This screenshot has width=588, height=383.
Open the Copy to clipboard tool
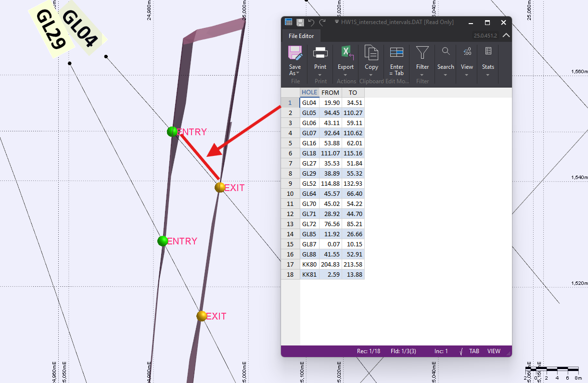tap(371, 54)
